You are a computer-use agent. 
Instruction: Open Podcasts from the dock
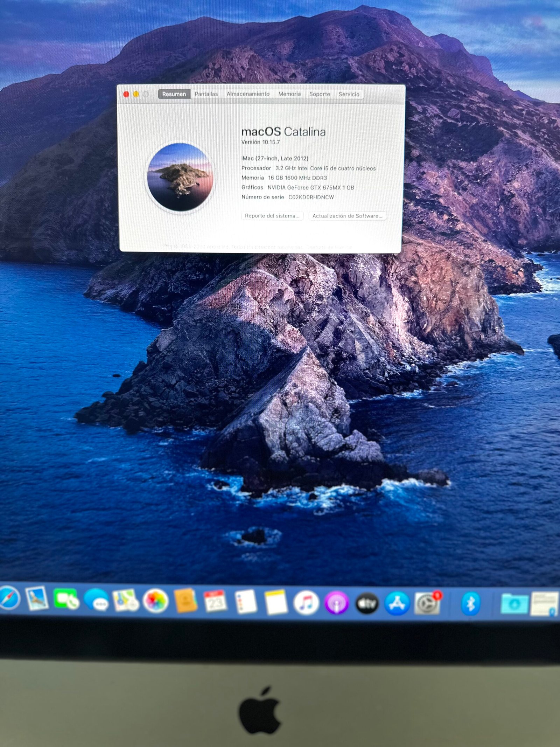click(336, 603)
